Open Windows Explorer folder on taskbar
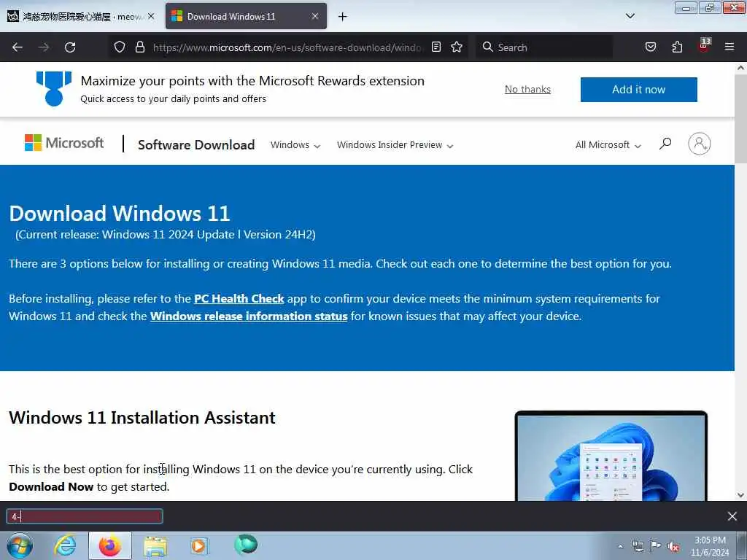Screen dimensions: 747x560 [155, 546]
